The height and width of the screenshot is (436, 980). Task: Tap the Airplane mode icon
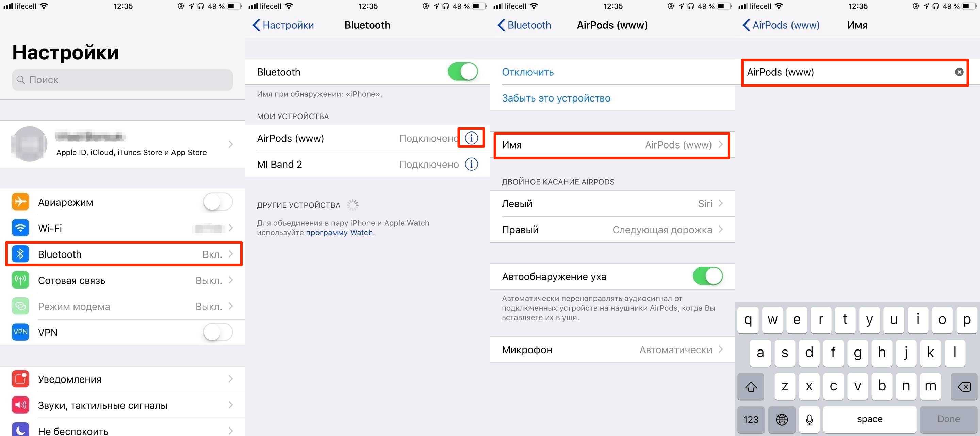click(18, 200)
